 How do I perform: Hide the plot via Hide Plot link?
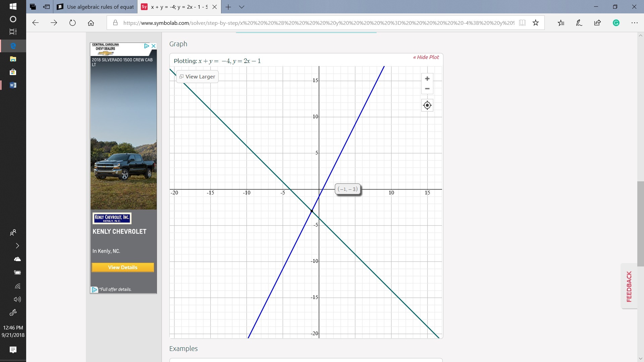[426, 57]
